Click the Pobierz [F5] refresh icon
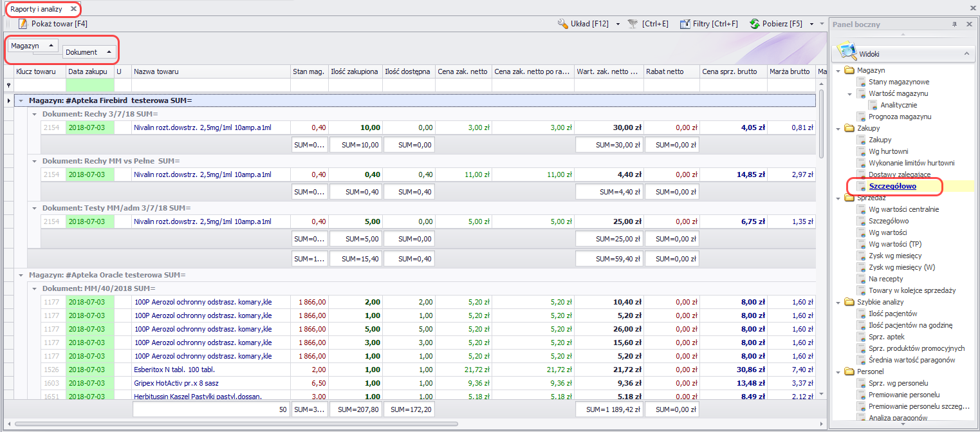The image size is (980, 432). 755,24
